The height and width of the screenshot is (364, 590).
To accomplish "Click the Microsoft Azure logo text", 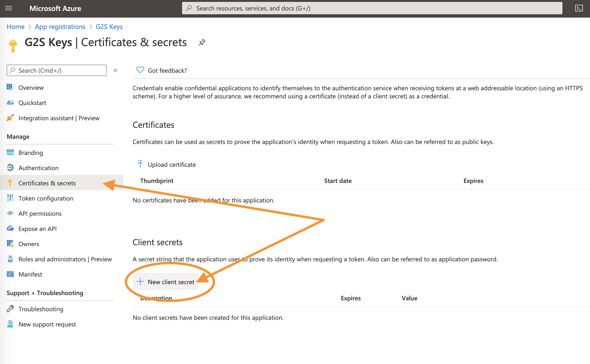I will (x=55, y=8).
